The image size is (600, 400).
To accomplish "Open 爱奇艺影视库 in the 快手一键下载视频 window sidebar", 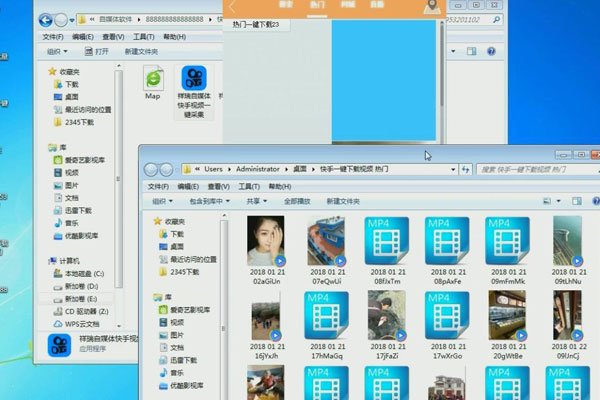I will click(x=185, y=310).
